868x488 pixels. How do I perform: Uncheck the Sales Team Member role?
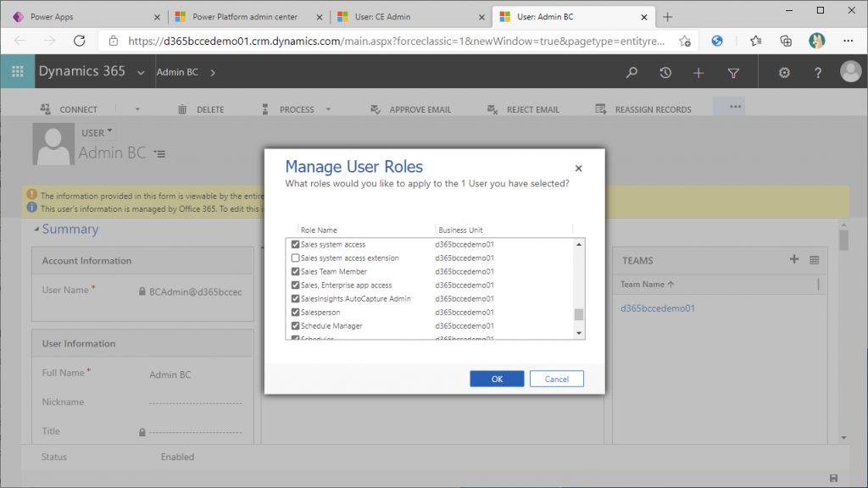295,271
